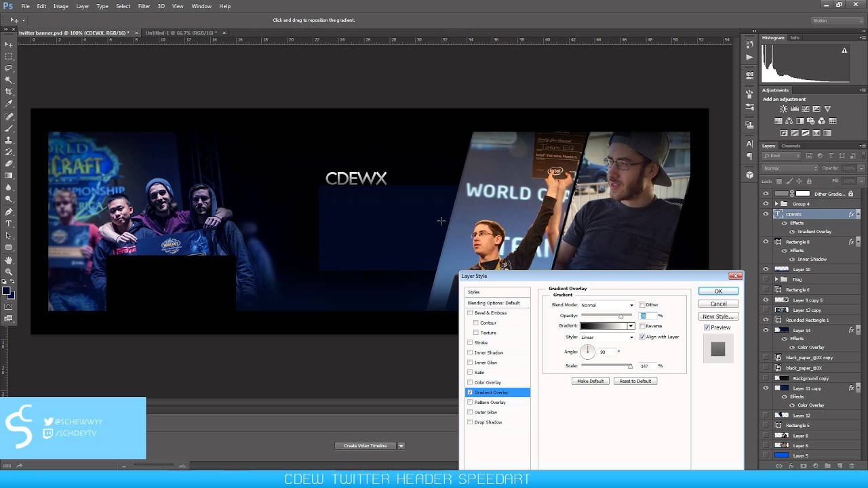Select the Eyedropper tool
Viewport: 868px width, 488px height.
tap(9, 104)
